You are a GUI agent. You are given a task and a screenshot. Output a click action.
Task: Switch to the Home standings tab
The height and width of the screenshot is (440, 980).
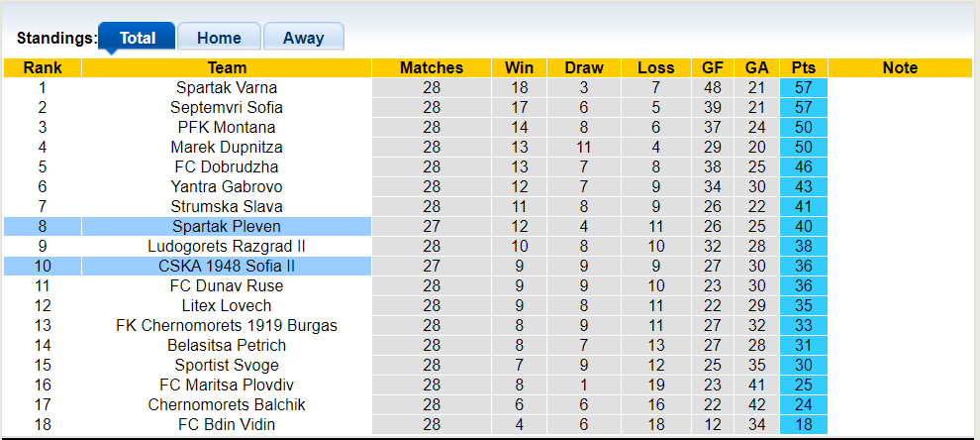pyautogui.click(x=219, y=38)
